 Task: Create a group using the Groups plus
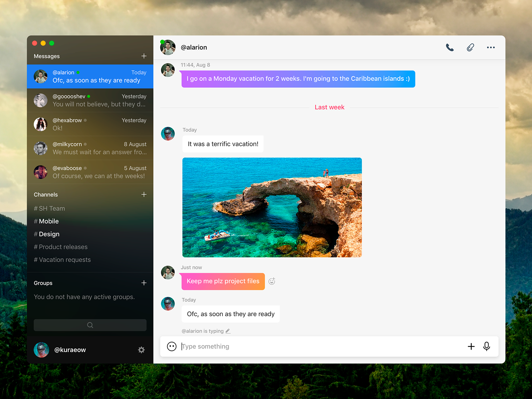pyautogui.click(x=144, y=283)
